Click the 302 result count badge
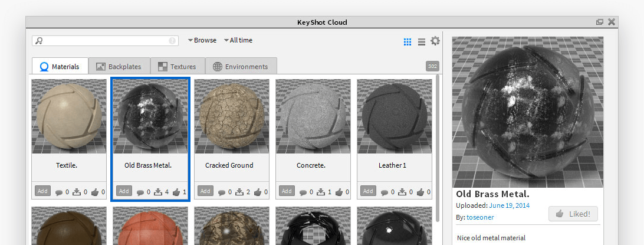The image size is (644, 245). (x=432, y=66)
